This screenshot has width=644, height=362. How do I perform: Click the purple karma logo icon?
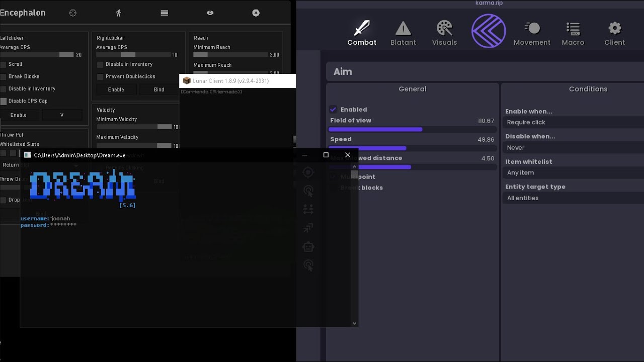pyautogui.click(x=489, y=31)
